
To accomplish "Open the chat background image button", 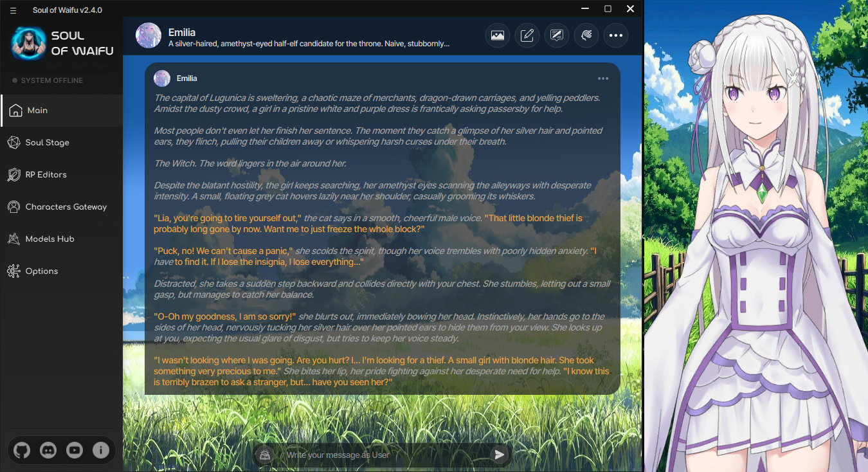I will (x=497, y=35).
